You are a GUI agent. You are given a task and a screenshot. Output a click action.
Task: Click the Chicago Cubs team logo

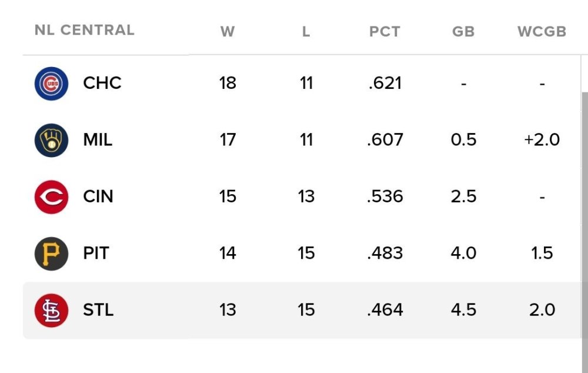click(51, 83)
